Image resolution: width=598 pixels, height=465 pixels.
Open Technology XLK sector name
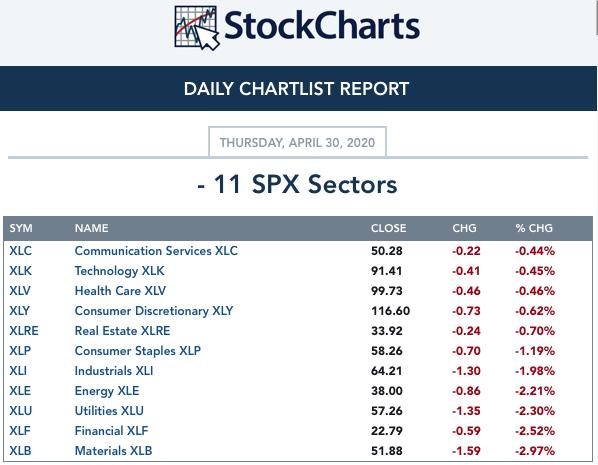[x=119, y=271]
